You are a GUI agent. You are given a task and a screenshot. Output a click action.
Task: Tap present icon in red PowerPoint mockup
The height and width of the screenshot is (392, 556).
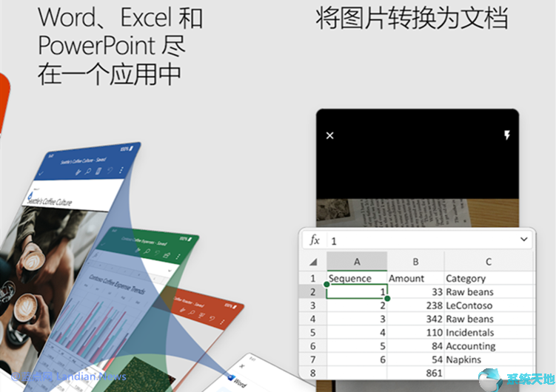(202, 315)
